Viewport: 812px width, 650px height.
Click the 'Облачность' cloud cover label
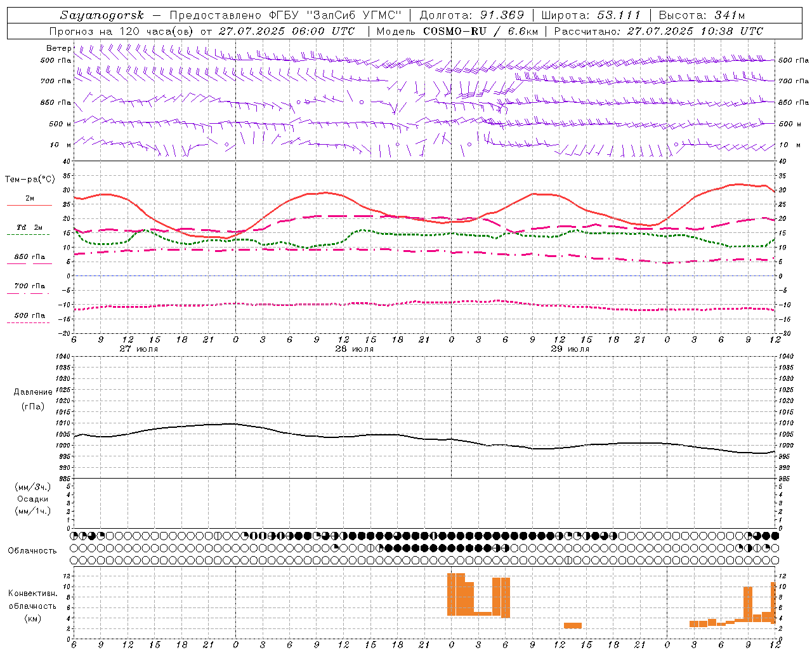32,551
